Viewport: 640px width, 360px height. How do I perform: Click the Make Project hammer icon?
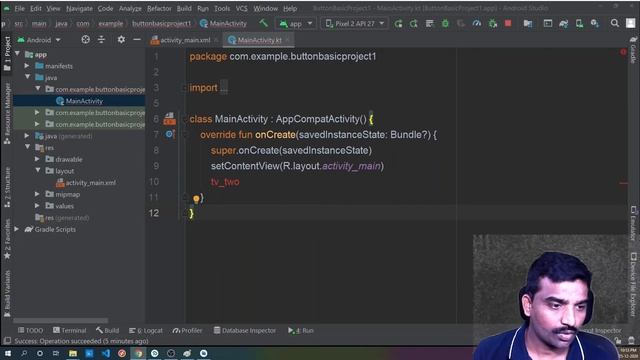click(264, 23)
